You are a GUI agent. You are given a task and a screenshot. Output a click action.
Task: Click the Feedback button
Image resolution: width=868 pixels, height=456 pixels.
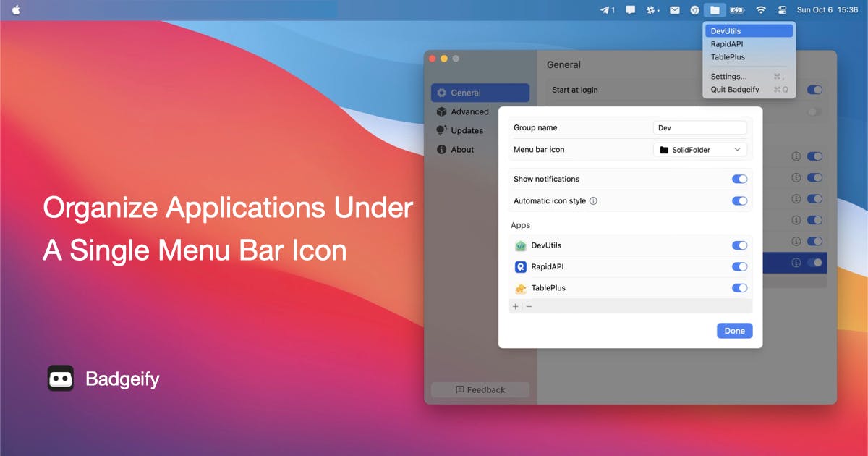(480, 389)
